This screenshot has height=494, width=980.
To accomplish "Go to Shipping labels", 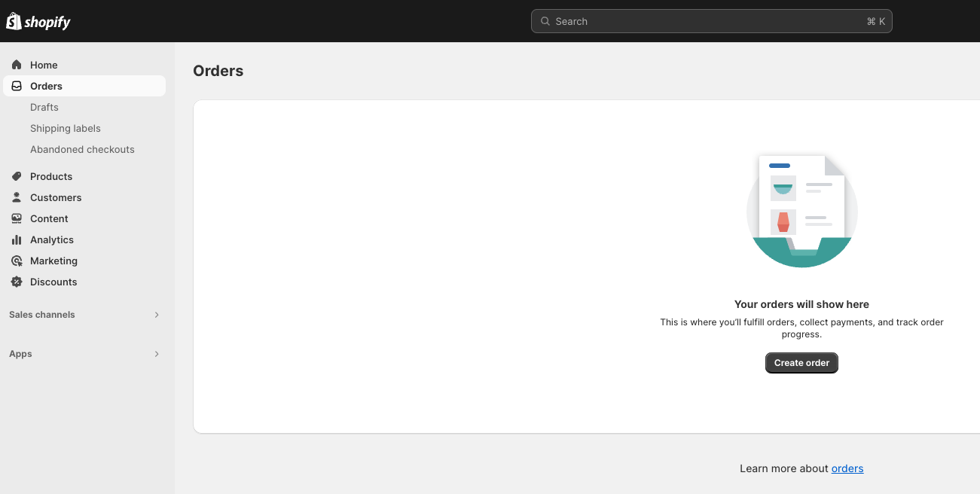I will pos(66,128).
